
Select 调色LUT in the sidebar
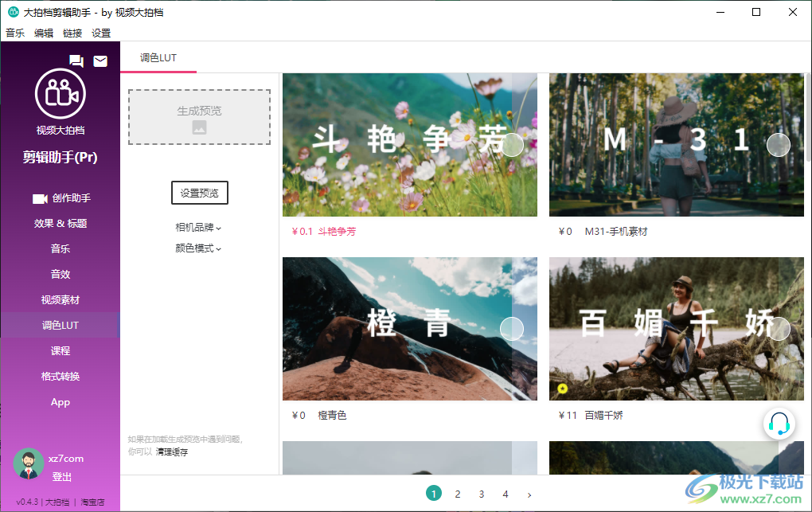click(61, 325)
